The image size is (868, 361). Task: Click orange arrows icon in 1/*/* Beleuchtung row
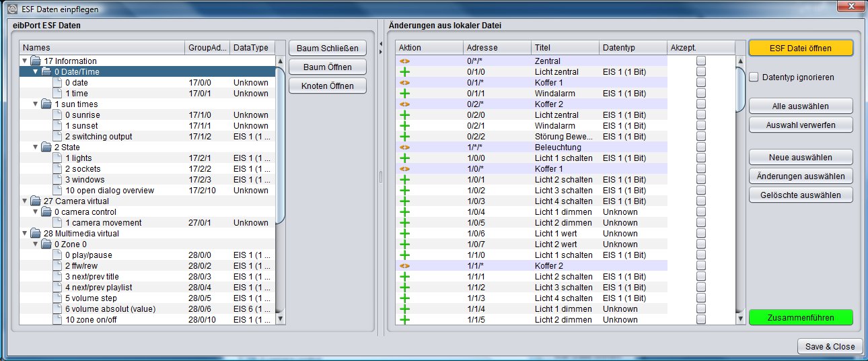click(404, 147)
